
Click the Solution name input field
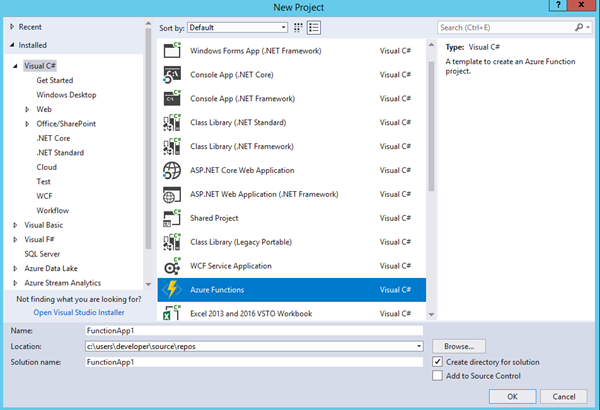254,362
